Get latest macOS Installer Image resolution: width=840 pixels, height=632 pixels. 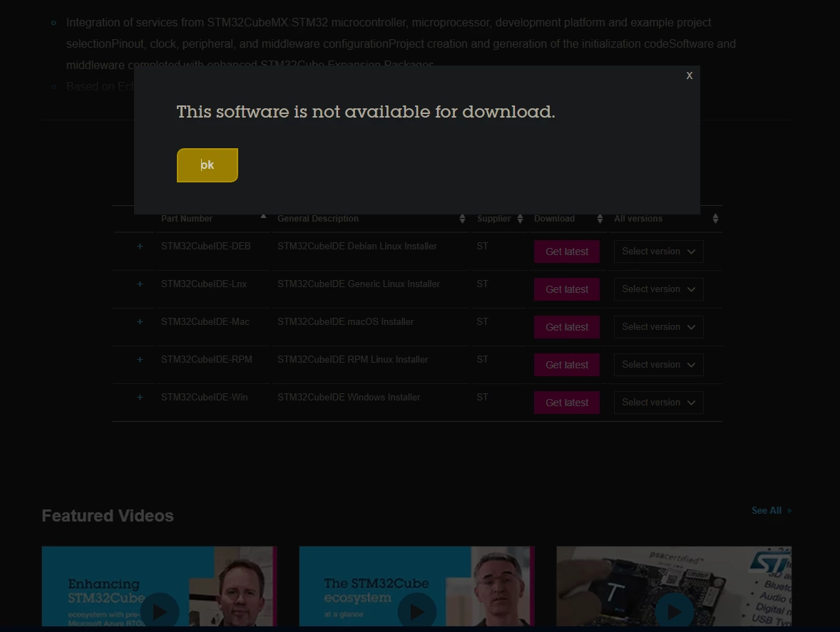[x=567, y=327]
